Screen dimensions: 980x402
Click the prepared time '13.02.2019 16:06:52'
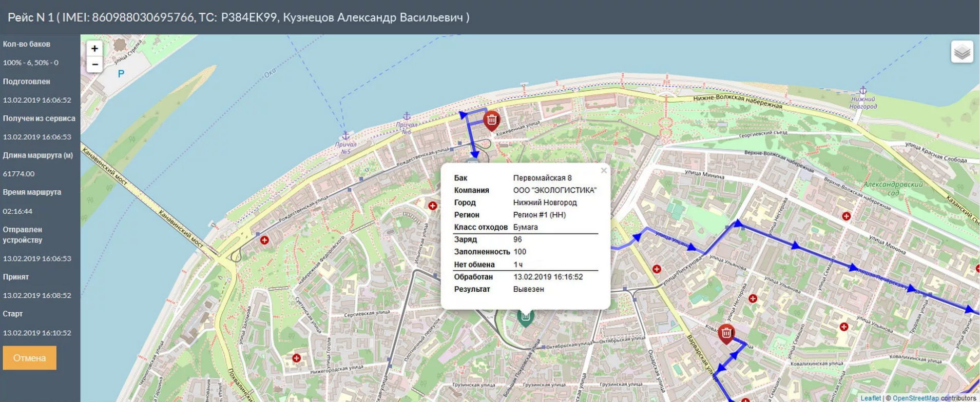(x=37, y=100)
